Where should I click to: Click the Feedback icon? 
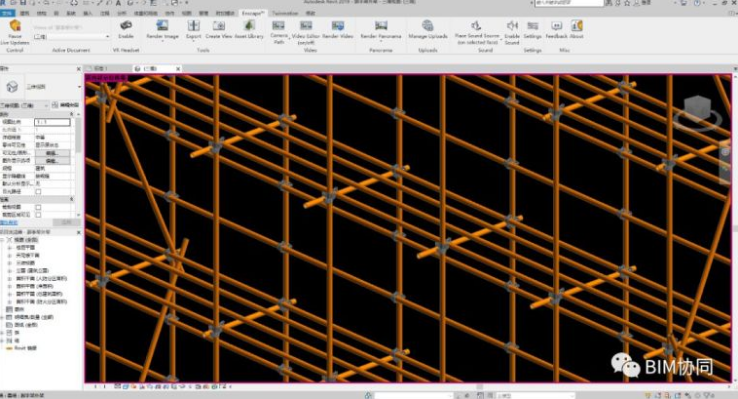[x=556, y=25]
